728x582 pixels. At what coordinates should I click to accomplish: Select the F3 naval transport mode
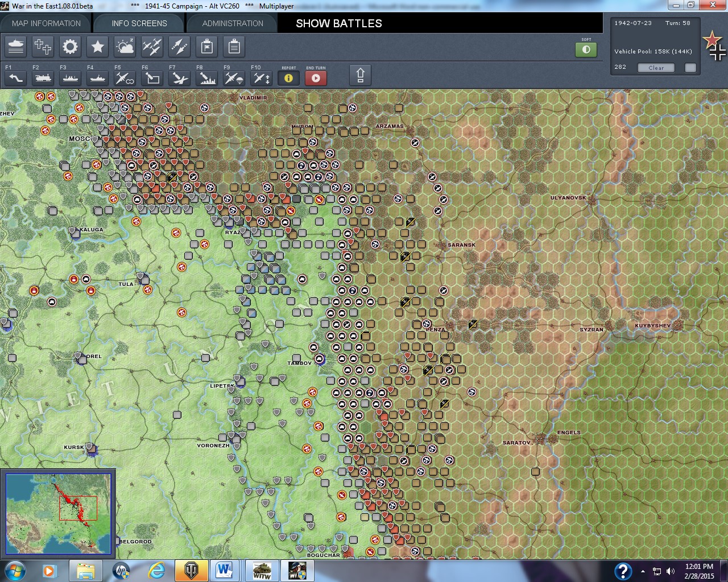coord(71,78)
